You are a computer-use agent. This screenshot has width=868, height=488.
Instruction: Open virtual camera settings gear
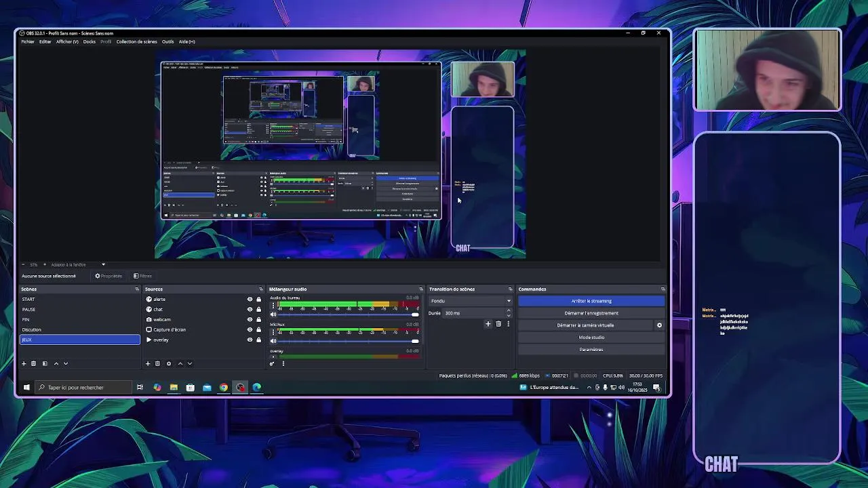click(x=659, y=325)
